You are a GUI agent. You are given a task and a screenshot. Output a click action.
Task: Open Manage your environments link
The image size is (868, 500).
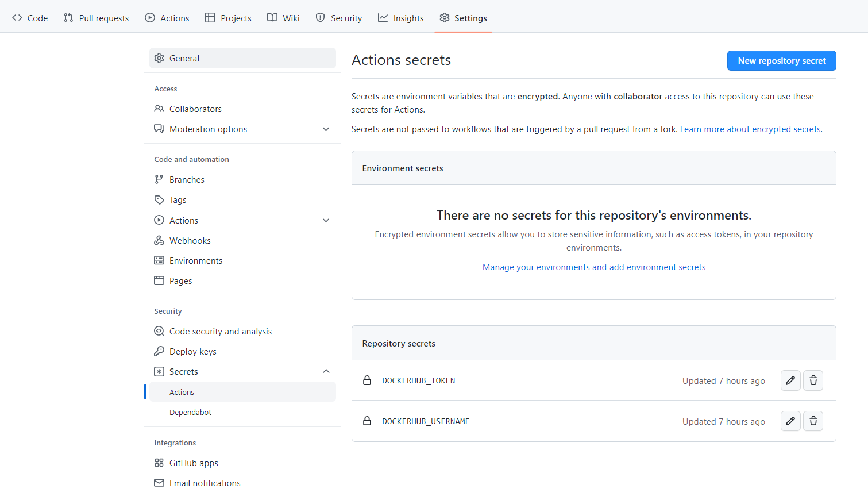[594, 267]
